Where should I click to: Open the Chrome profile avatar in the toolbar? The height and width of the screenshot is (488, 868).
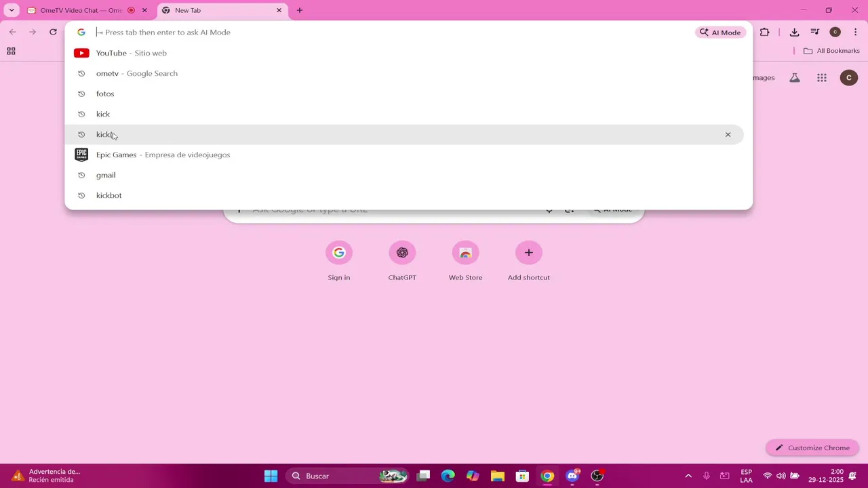point(835,32)
